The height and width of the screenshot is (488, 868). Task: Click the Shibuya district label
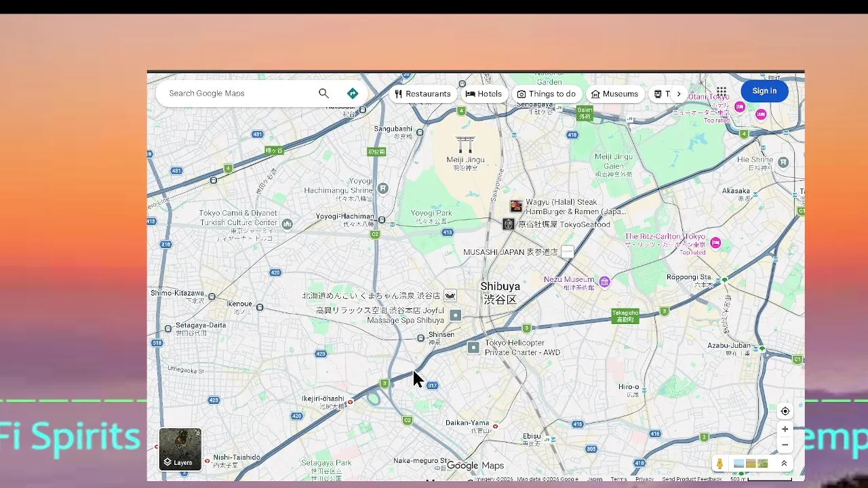[500, 293]
